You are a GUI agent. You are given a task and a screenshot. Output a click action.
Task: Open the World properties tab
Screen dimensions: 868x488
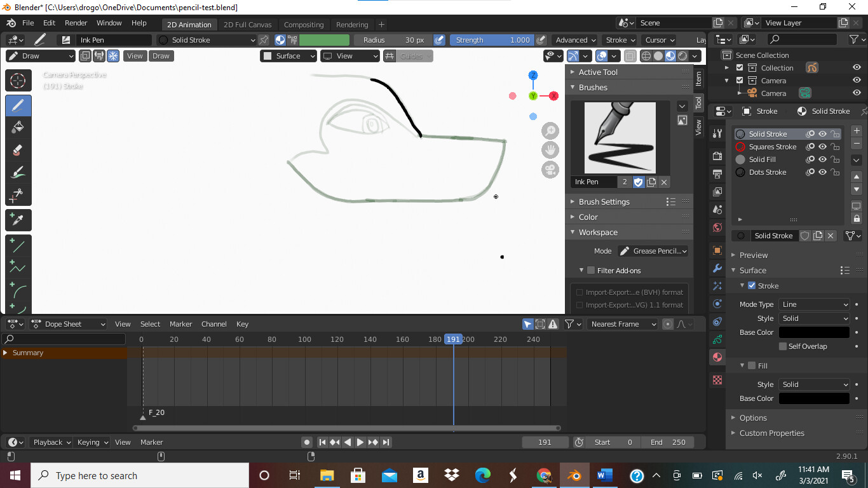point(717,227)
